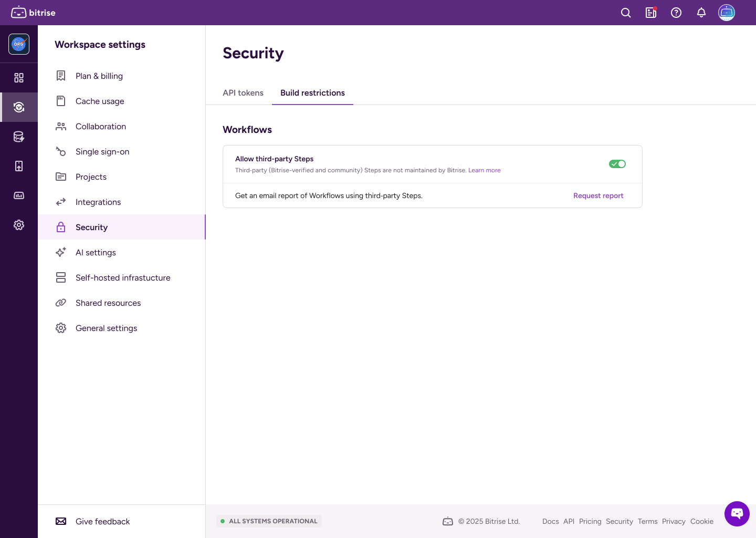Disable the Allow third-party Steps toggle
Screen dimensions: 756x538
click(x=617, y=164)
